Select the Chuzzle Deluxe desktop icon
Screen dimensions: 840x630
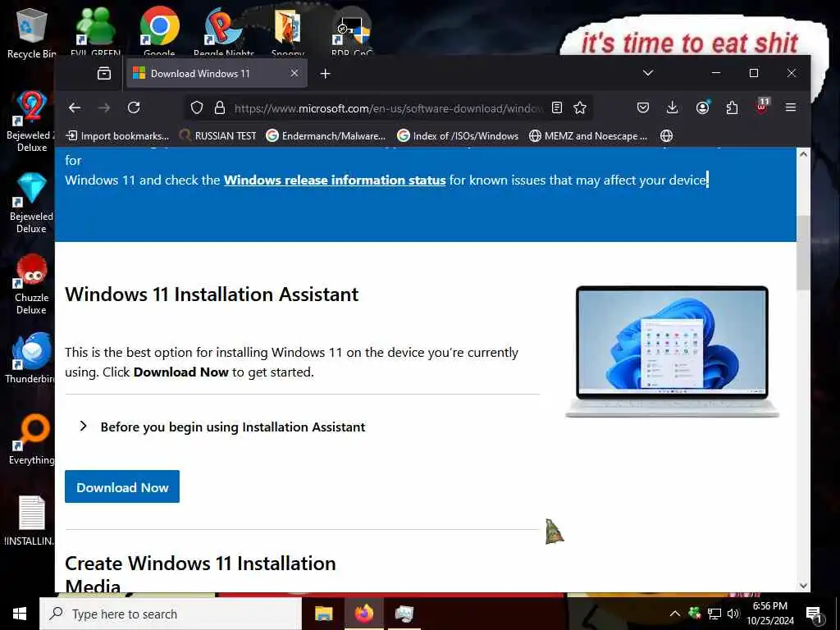click(32, 285)
